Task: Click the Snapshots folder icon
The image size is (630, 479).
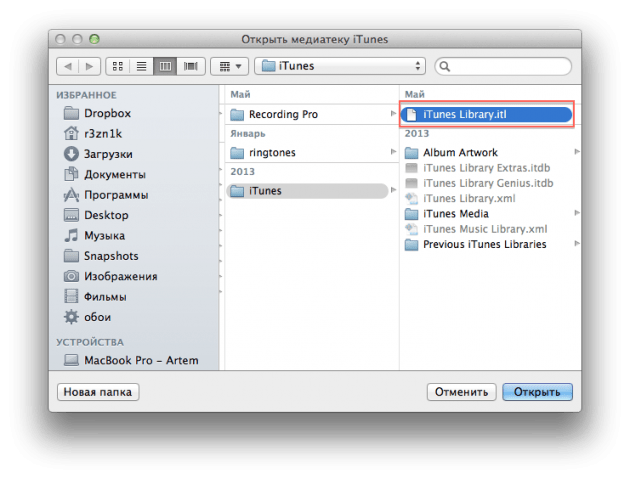Action: (71, 256)
